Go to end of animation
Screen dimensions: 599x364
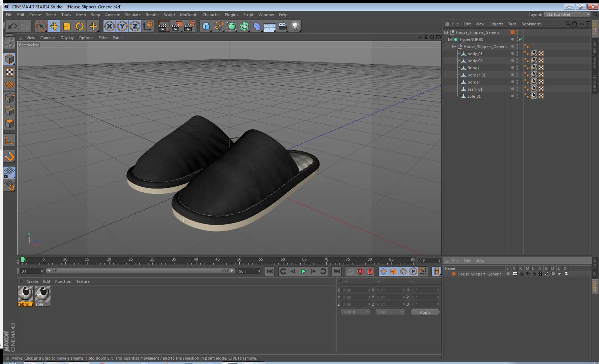(x=336, y=271)
